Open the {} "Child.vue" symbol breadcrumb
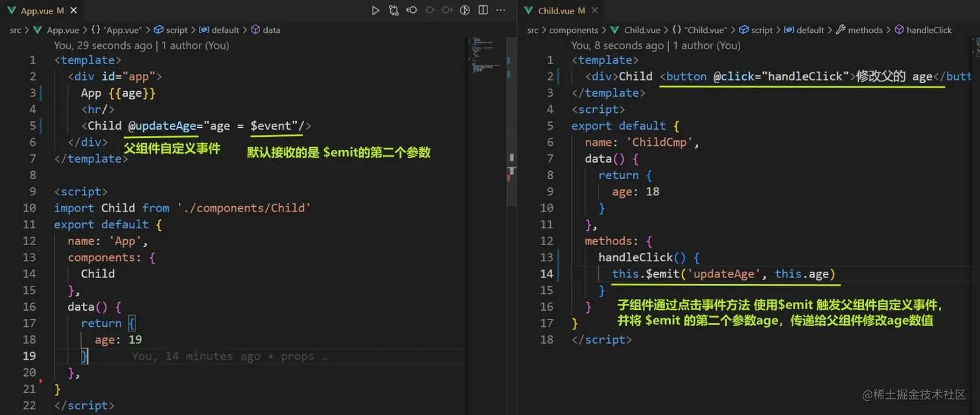 (699, 30)
